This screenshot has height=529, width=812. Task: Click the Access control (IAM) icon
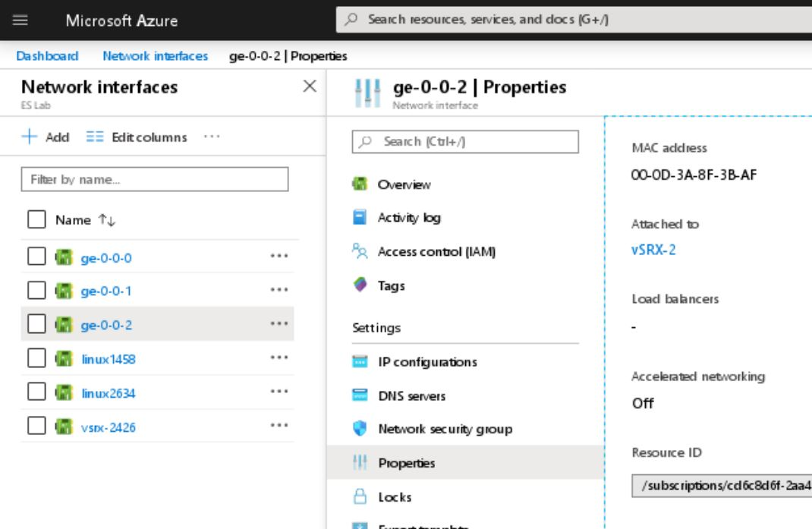click(x=360, y=250)
